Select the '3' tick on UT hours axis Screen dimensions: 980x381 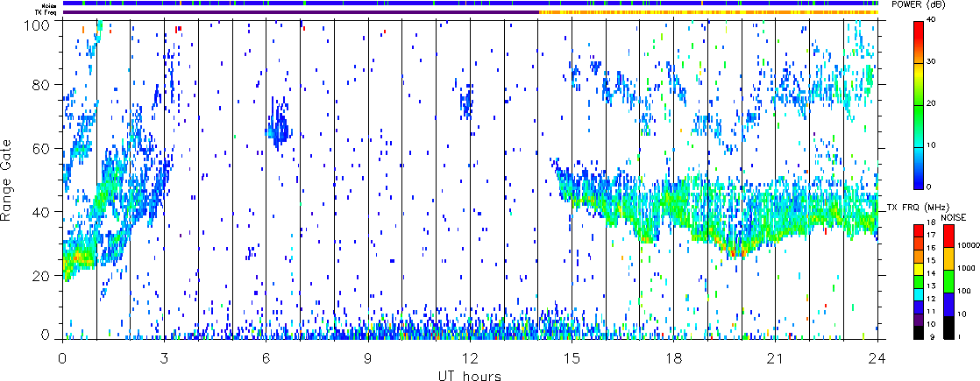point(165,358)
